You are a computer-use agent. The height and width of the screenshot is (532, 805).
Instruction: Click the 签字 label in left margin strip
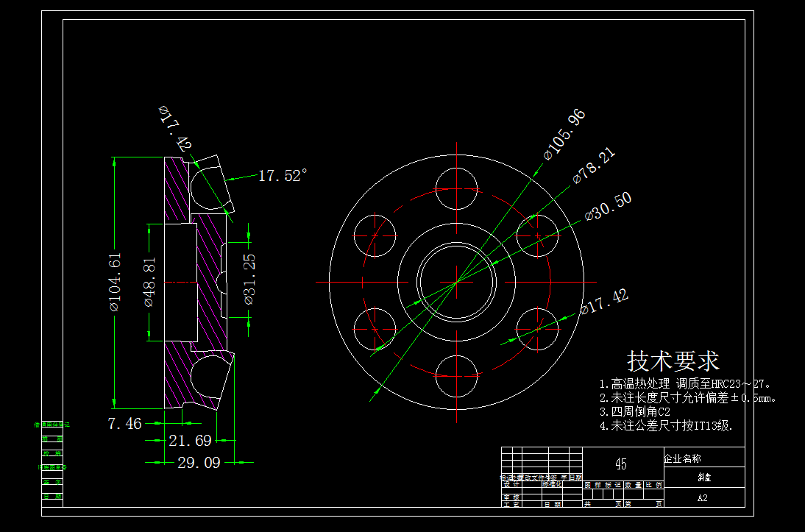pyautogui.click(x=52, y=482)
